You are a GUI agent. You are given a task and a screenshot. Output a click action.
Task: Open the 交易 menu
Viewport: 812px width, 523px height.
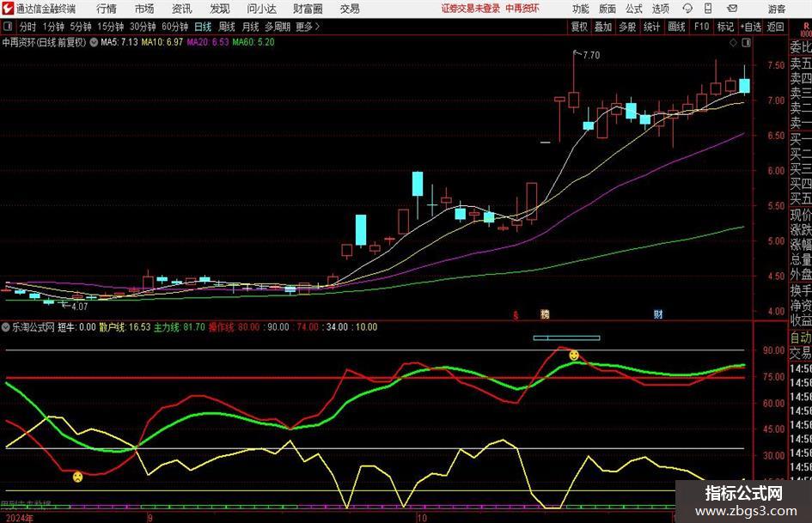click(x=350, y=9)
